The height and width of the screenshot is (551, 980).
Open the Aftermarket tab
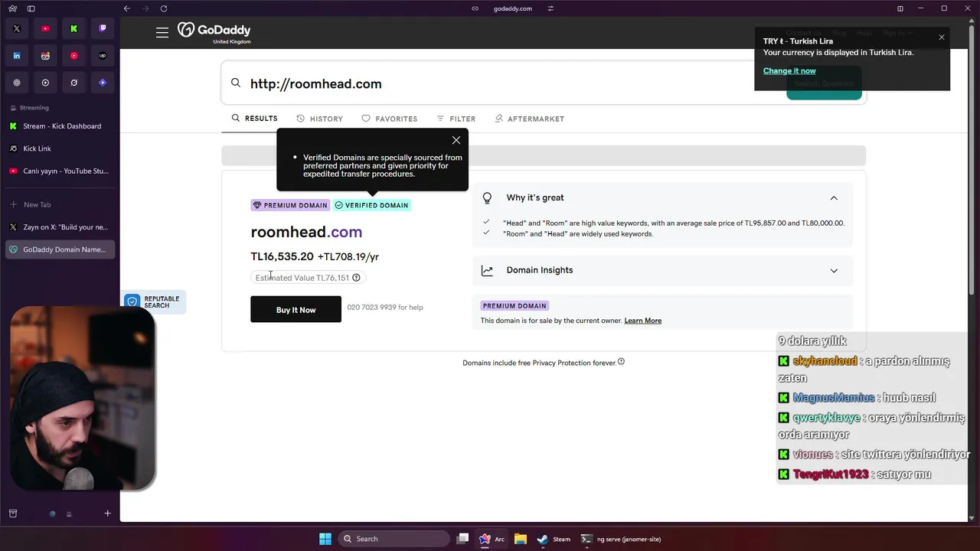point(530,119)
